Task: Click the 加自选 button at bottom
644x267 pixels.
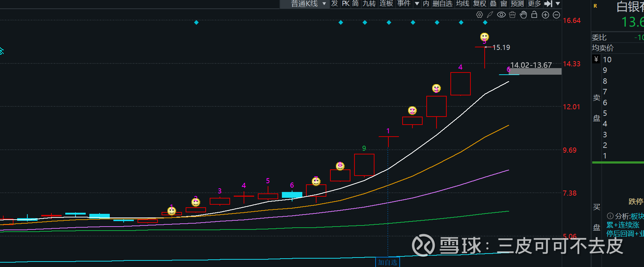Action: tap(387, 262)
